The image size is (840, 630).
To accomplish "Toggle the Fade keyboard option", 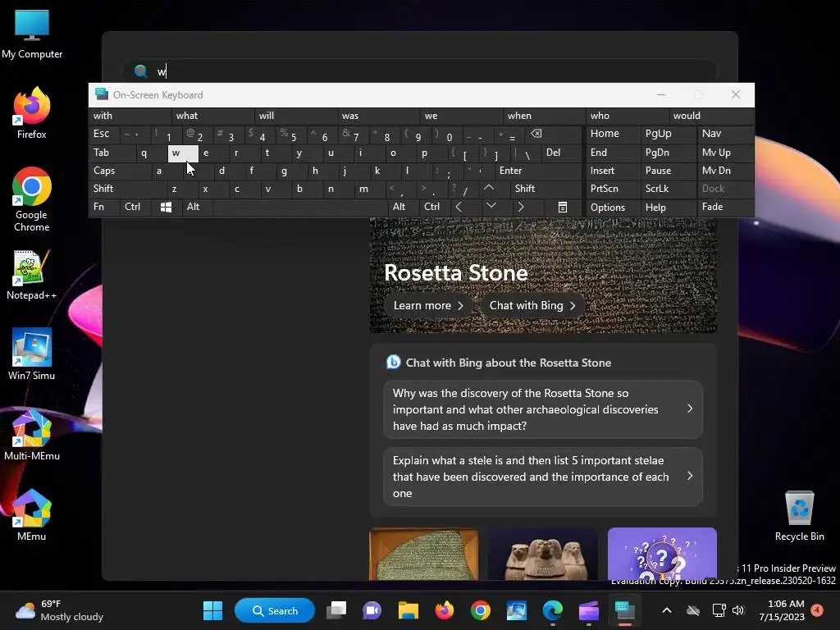I will 725,207.
